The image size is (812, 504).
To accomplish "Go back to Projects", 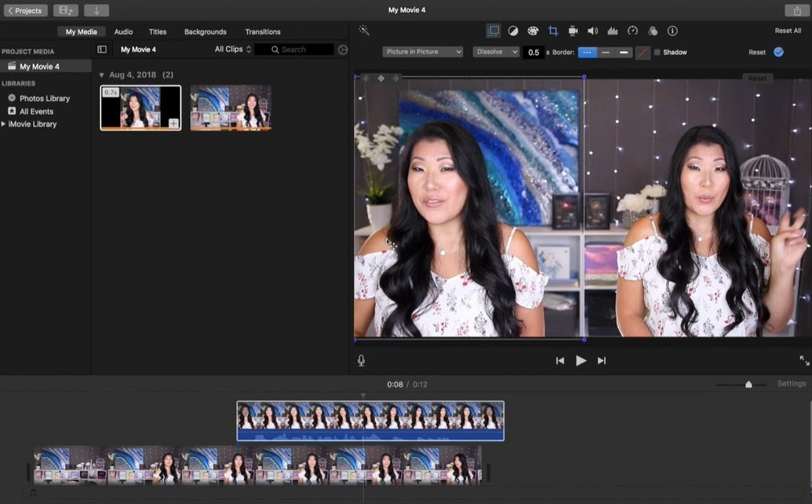I will pyautogui.click(x=25, y=10).
